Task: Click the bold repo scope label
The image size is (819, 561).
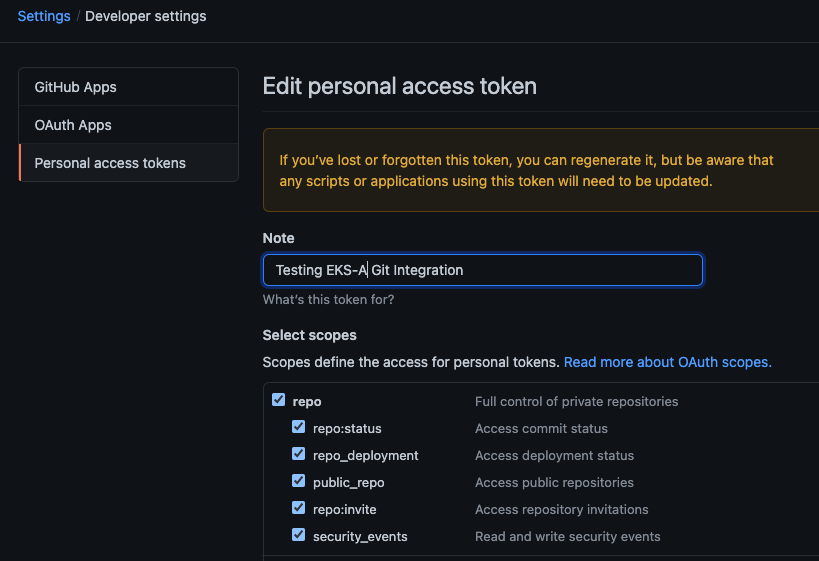Action: pos(307,401)
